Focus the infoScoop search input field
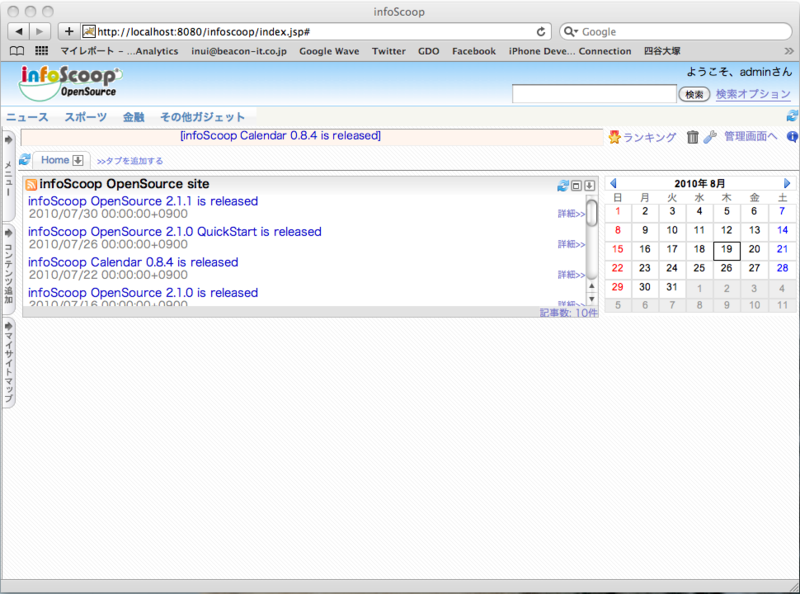This screenshot has width=800, height=594. (594, 94)
